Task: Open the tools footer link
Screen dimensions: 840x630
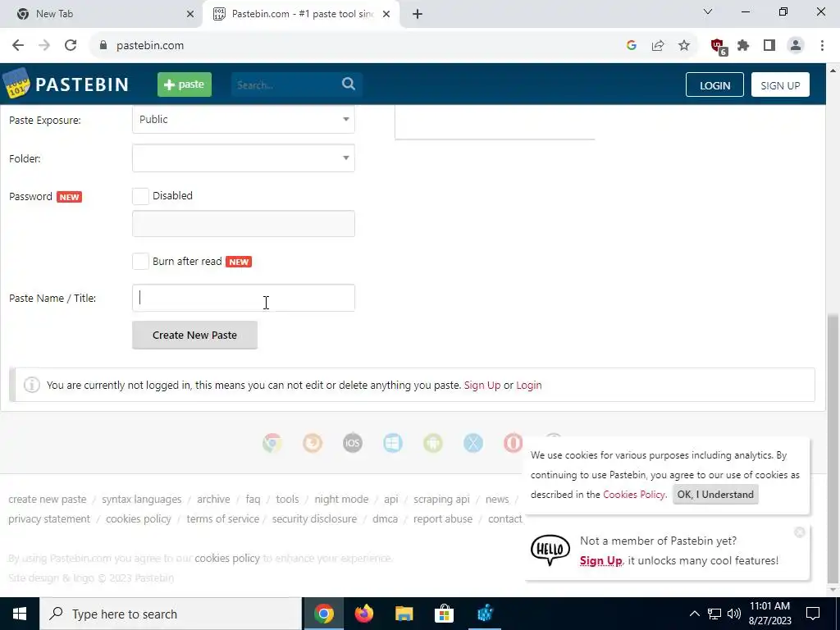Action: point(287,500)
